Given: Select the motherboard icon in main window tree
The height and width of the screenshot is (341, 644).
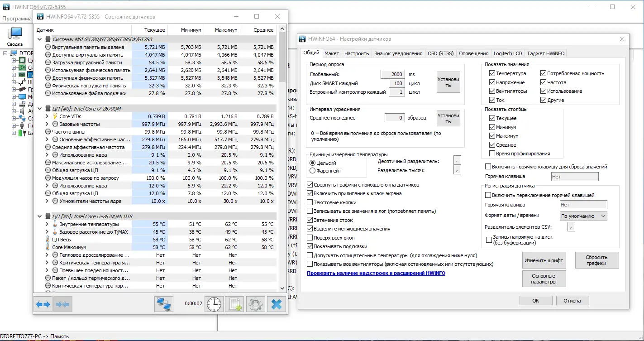Looking at the screenshot, I should [23, 67].
